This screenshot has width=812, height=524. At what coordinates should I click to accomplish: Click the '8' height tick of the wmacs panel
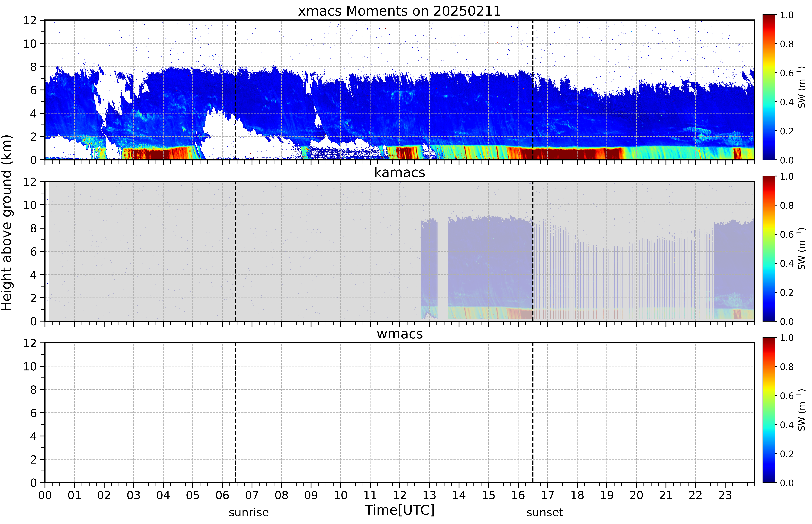33,390
